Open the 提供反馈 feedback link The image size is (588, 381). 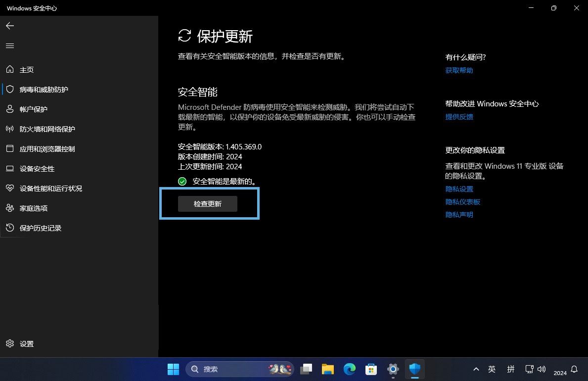pyautogui.click(x=459, y=117)
